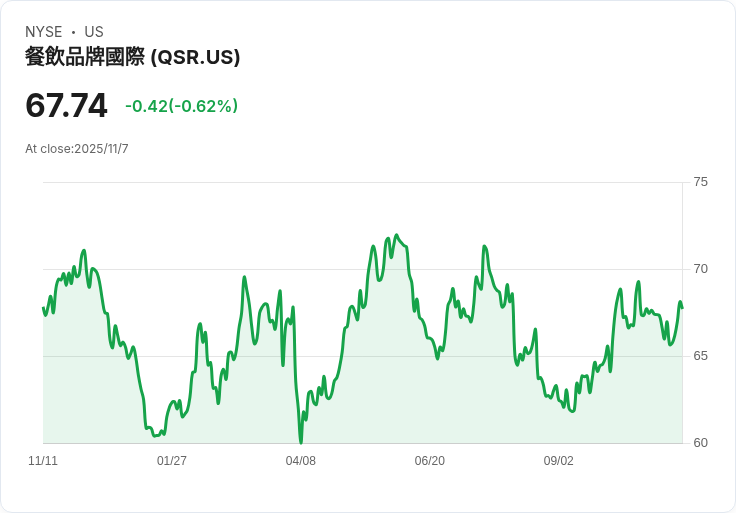Viewport: 736px width, 513px height.
Task: Click the At close date text
Action: pos(77,149)
